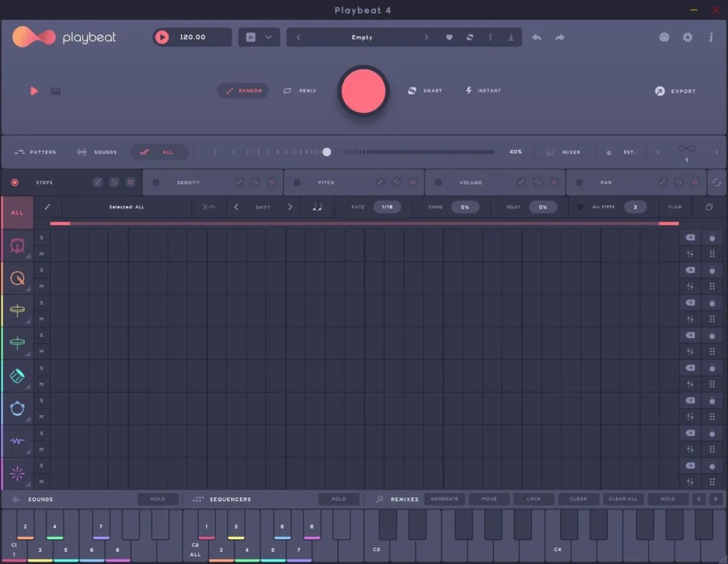
Task: Select the All tab
Action: pos(159,152)
